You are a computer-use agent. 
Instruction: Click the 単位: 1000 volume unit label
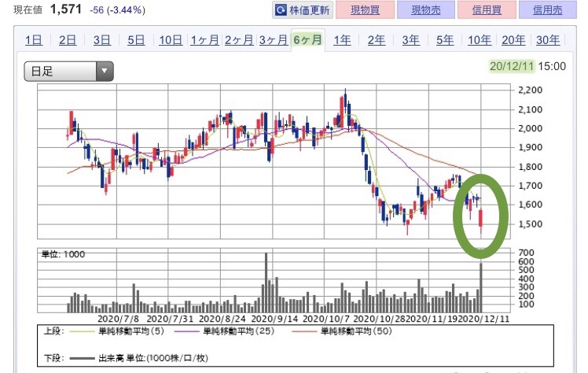(x=63, y=254)
